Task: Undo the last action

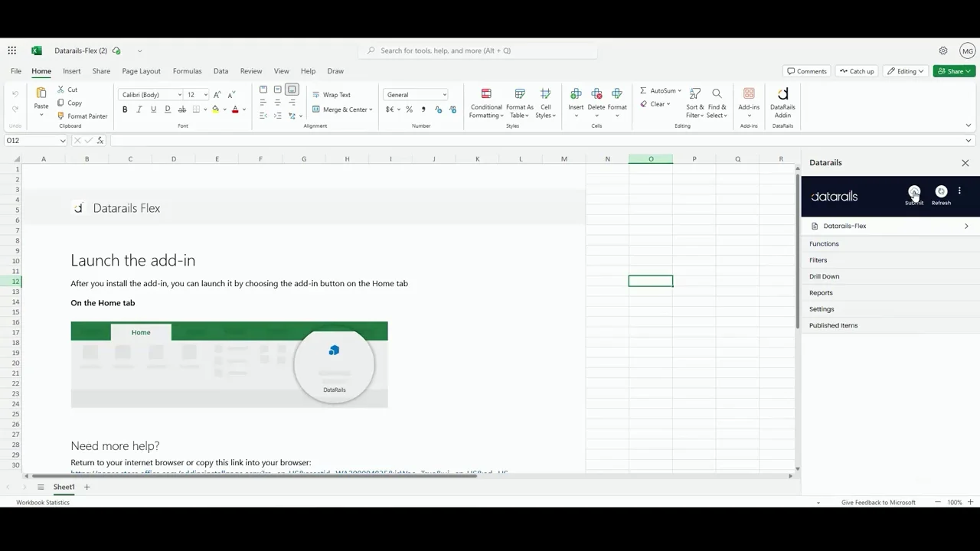Action: (x=15, y=94)
